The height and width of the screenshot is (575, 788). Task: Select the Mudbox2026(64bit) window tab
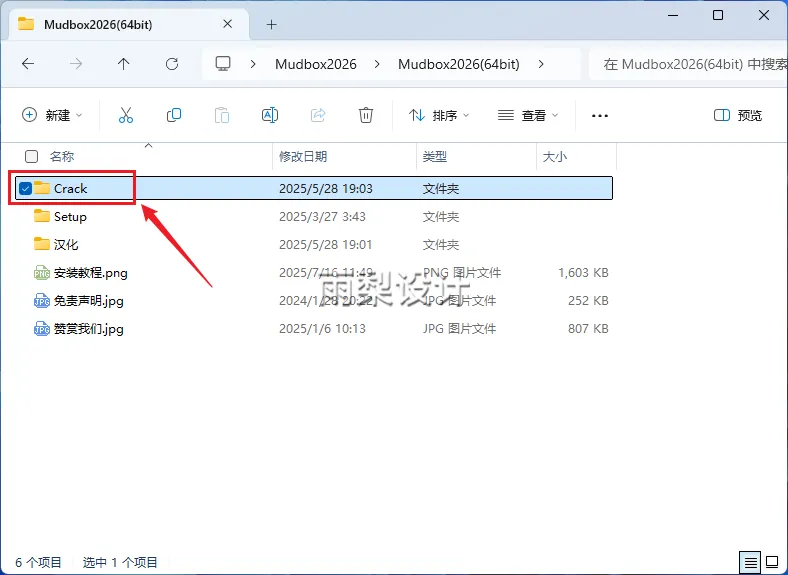pyautogui.click(x=129, y=24)
